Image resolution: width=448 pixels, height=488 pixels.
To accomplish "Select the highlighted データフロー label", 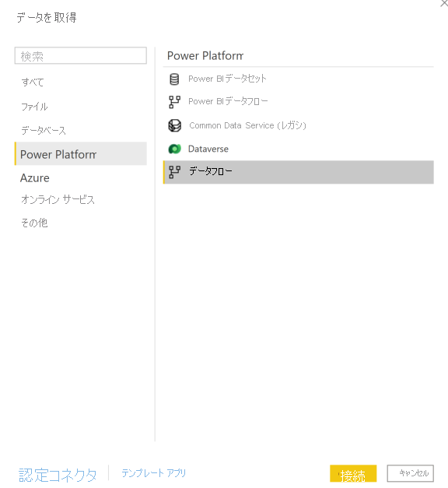I will (211, 171).
